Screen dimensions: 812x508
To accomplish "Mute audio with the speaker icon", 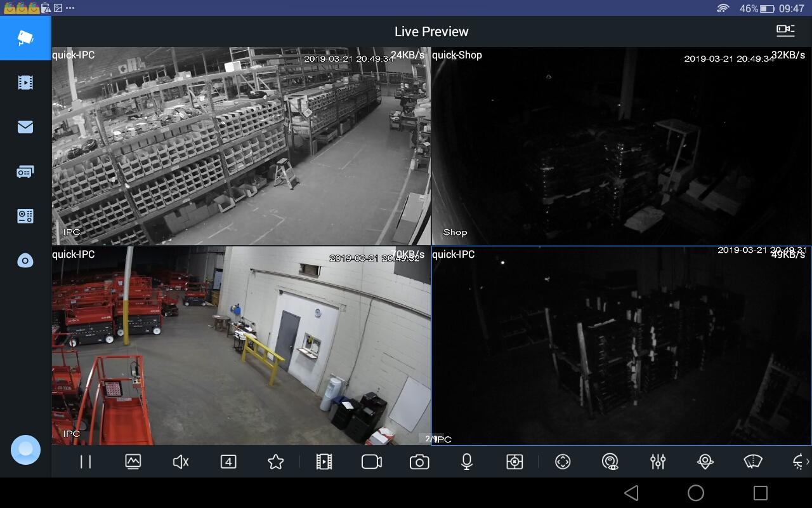I will coord(180,462).
